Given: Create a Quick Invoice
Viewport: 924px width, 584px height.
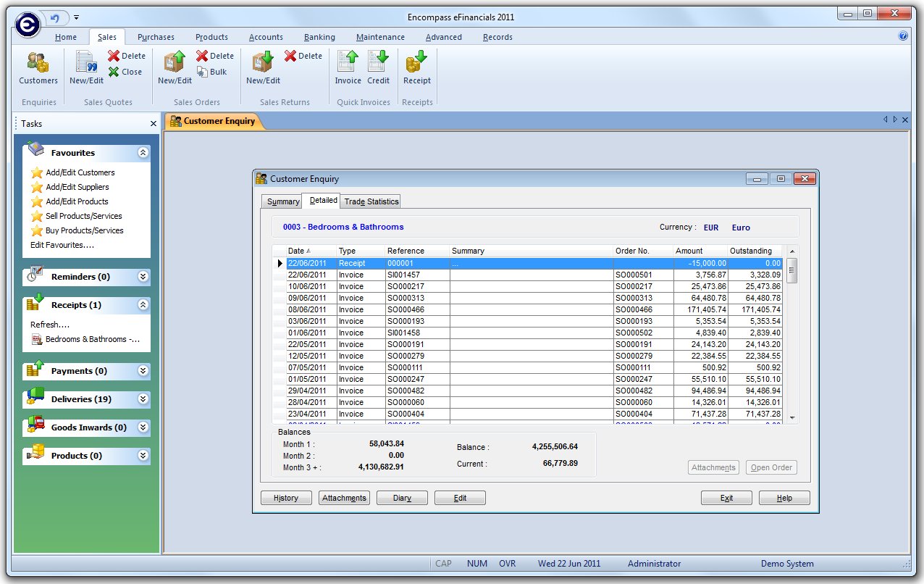Looking at the screenshot, I should click(348, 68).
